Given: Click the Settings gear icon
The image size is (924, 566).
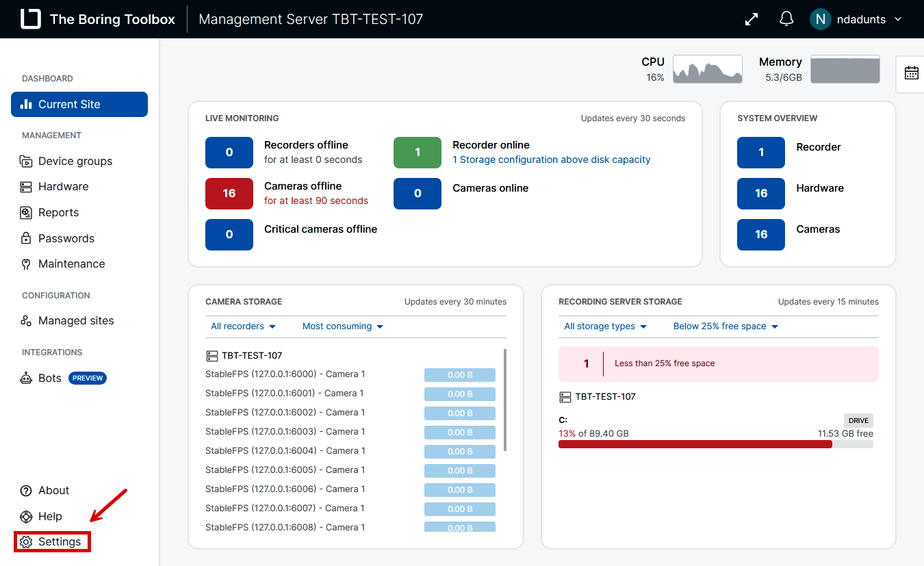Looking at the screenshot, I should coord(26,542).
